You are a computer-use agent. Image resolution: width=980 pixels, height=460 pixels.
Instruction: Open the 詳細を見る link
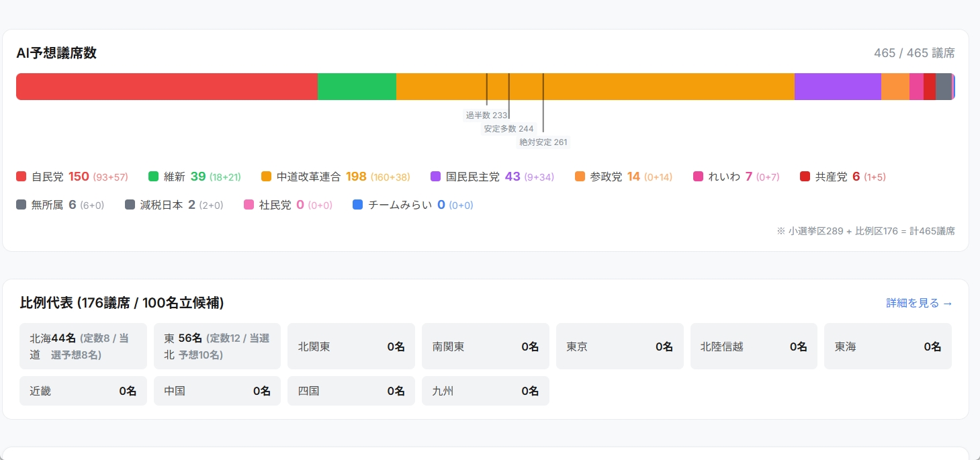point(919,303)
